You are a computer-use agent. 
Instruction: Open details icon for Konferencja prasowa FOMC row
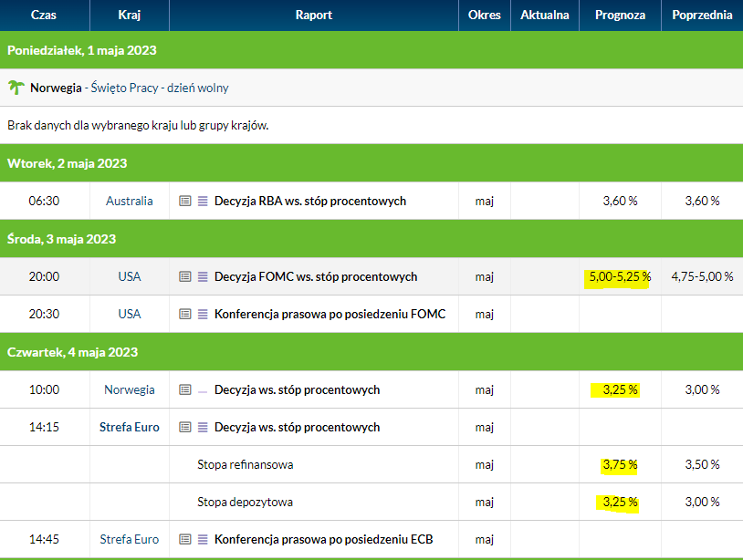184,314
